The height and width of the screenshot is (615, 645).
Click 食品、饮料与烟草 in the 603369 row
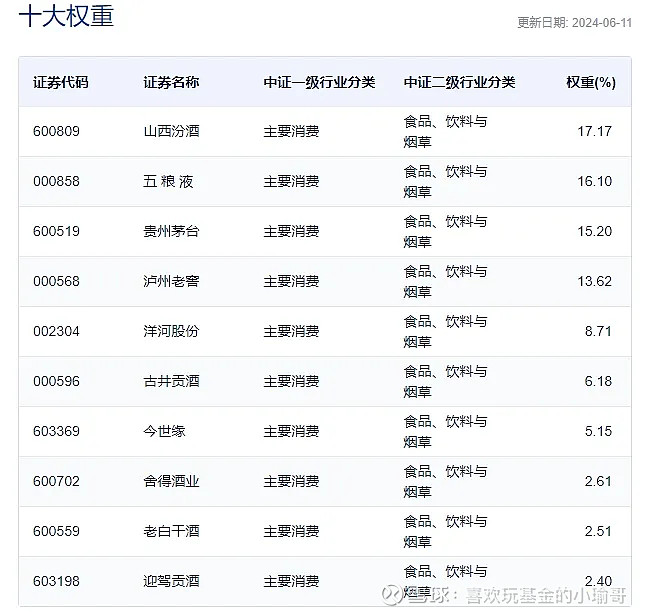coord(445,432)
